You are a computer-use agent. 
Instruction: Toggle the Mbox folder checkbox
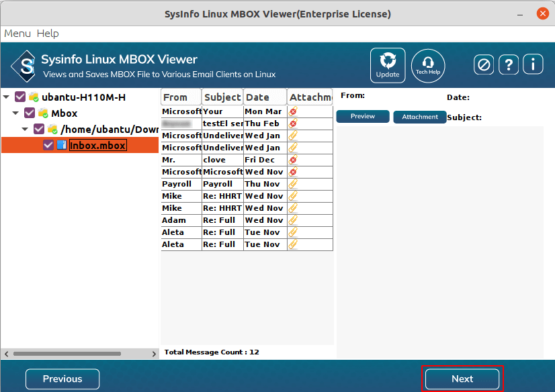point(30,113)
